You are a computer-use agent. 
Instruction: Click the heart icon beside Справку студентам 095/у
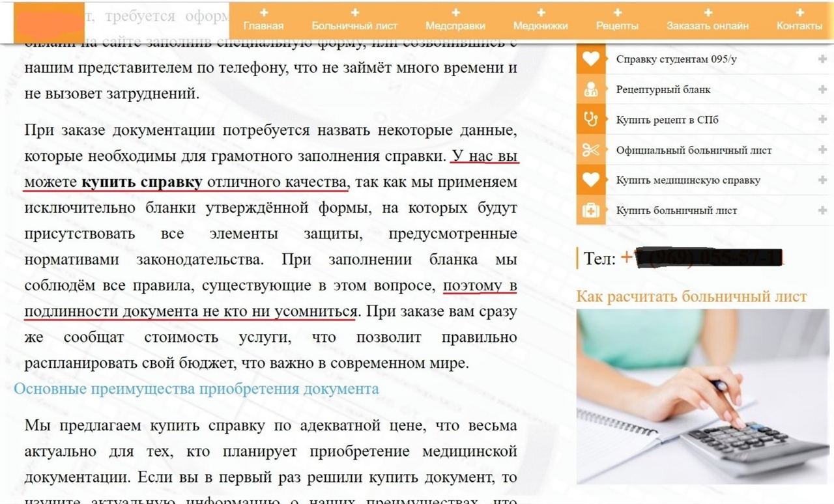click(591, 59)
